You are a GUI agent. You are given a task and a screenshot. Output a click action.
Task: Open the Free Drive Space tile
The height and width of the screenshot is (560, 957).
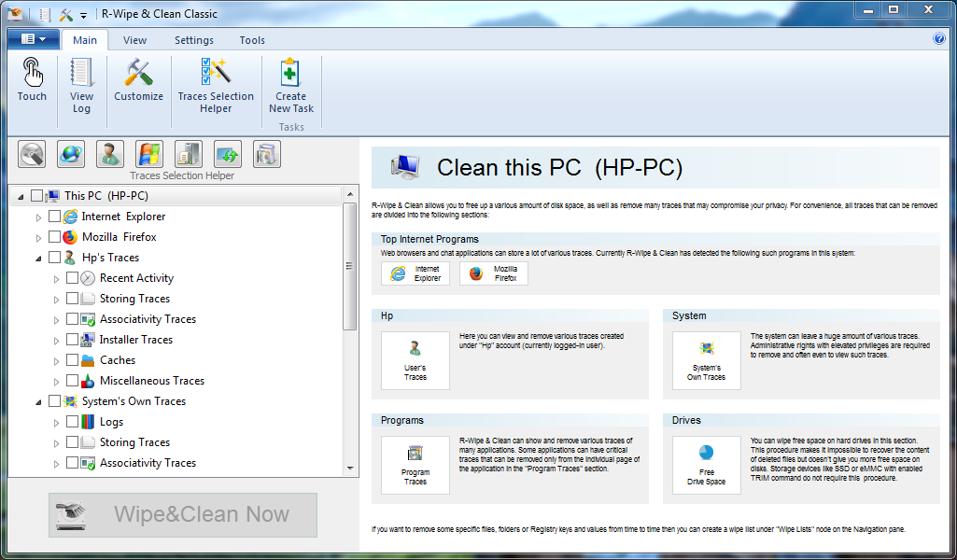click(706, 465)
